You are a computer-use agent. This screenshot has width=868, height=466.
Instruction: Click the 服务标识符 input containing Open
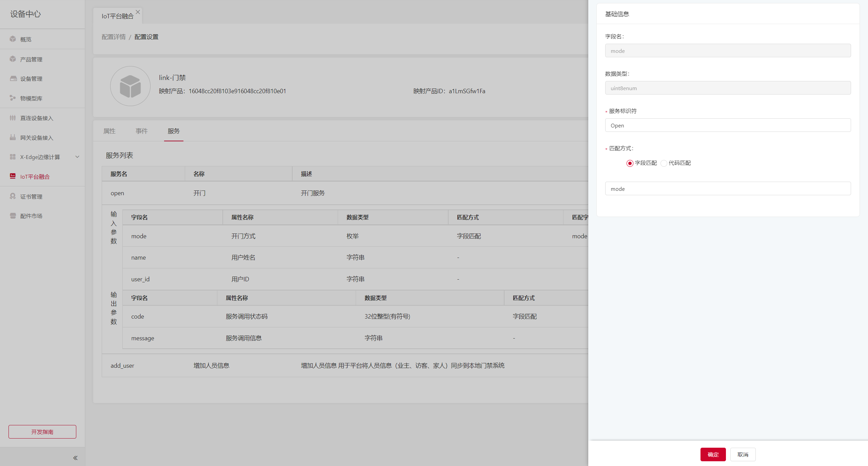coord(728,125)
